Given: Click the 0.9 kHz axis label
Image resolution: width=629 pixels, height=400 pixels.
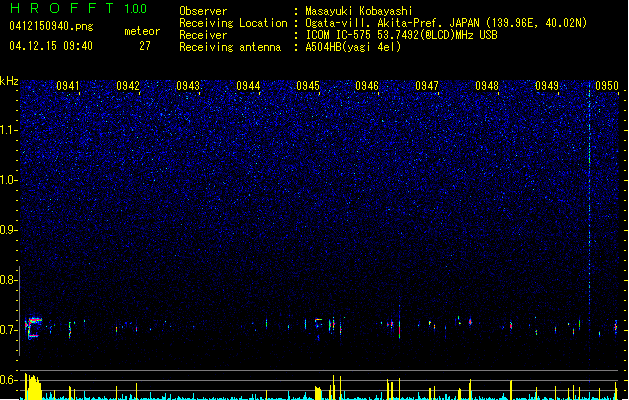Looking at the screenshot, I should [x=8, y=230].
